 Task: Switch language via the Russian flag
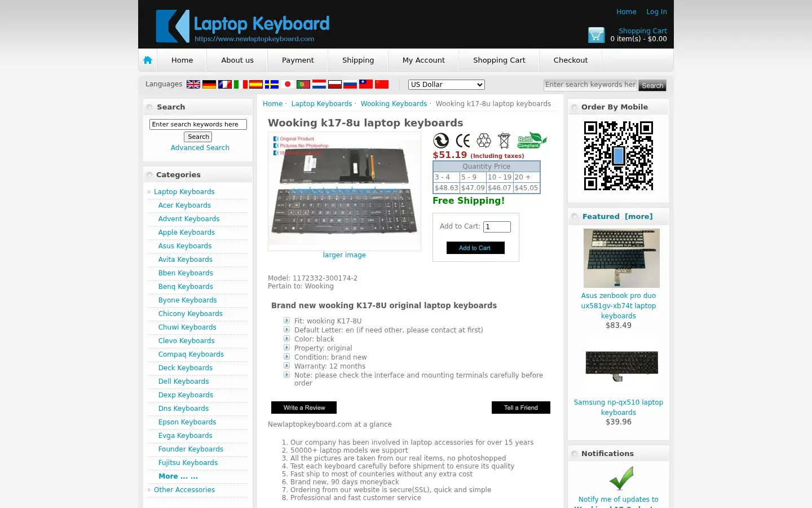350,84
